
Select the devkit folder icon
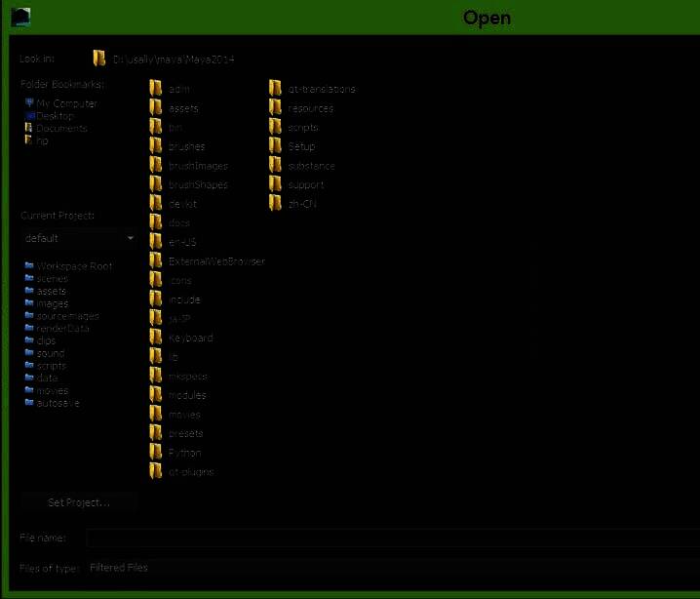point(156,204)
